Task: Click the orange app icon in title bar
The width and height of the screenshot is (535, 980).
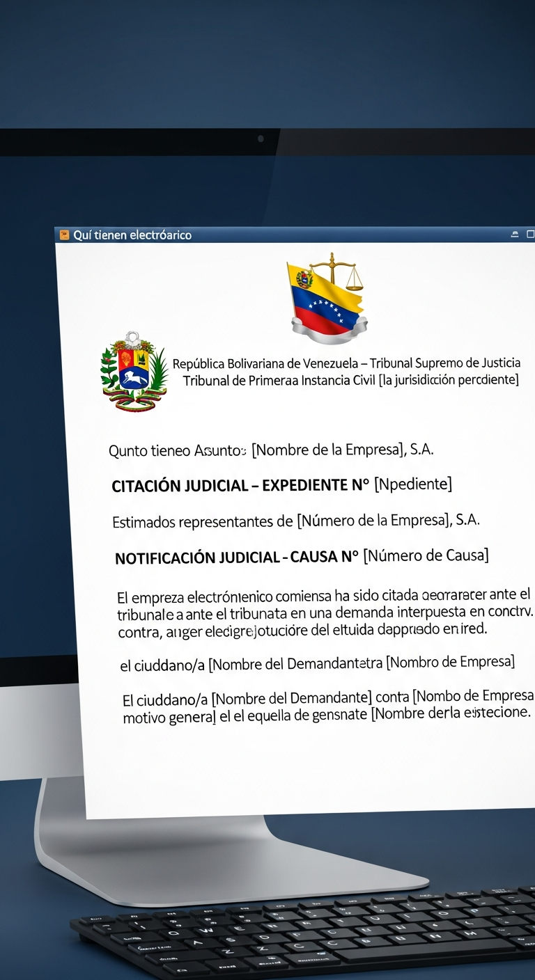Action: (x=64, y=235)
